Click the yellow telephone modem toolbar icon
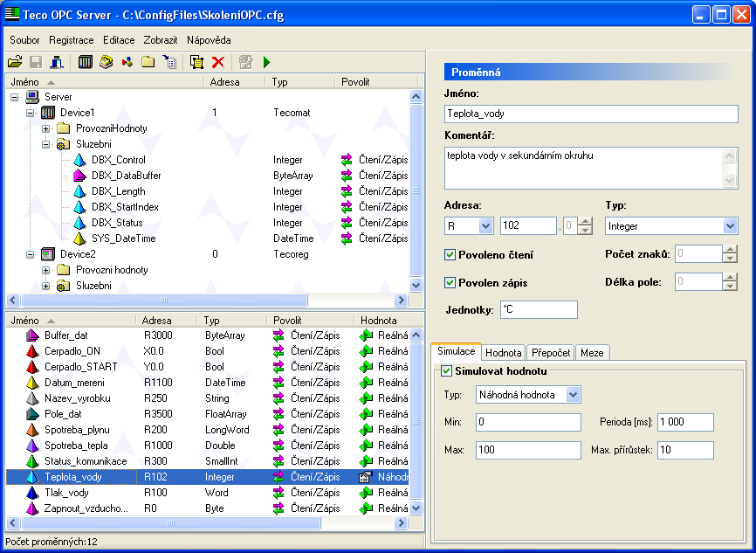 pos(107,62)
